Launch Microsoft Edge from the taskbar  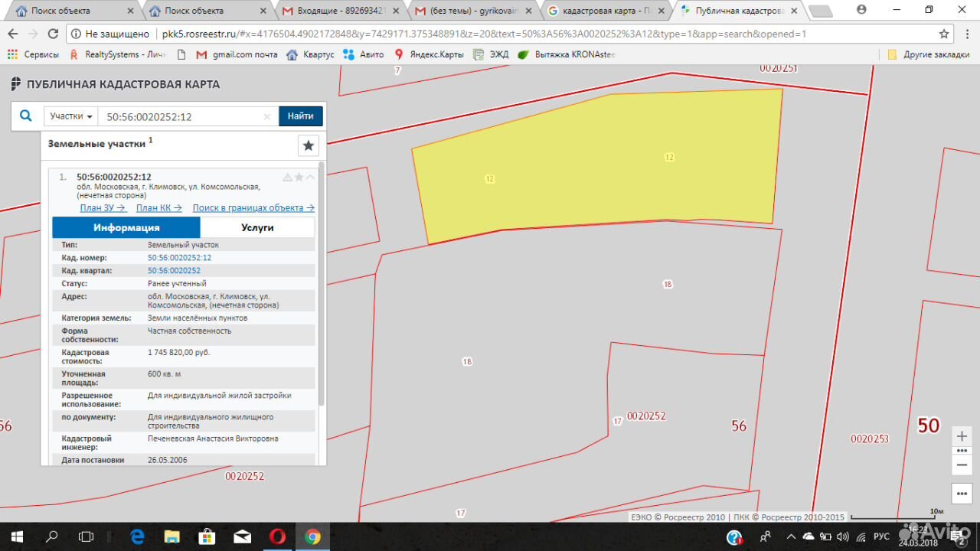pyautogui.click(x=138, y=536)
